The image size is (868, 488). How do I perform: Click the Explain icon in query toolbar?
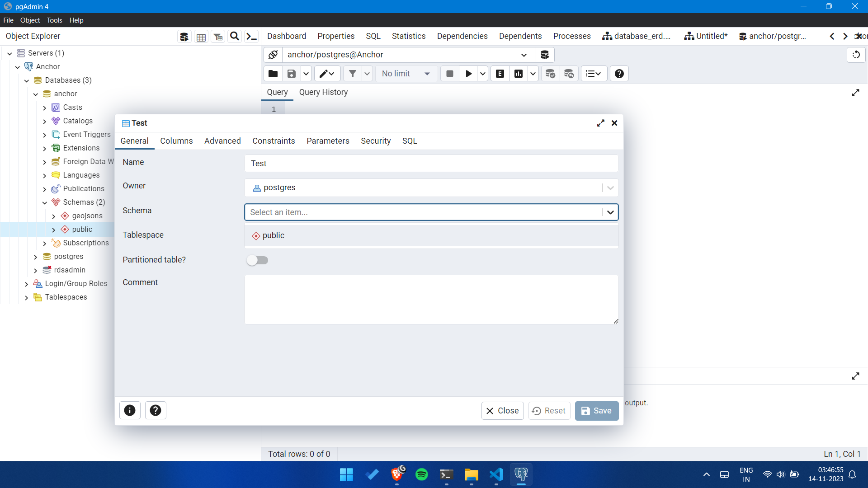[500, 73]
